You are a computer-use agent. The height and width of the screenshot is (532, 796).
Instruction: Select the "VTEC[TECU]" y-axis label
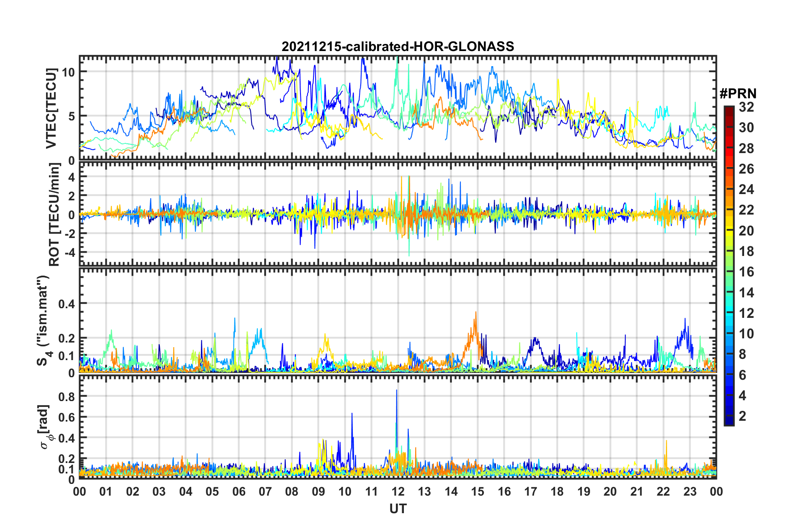tap(51, 109)
